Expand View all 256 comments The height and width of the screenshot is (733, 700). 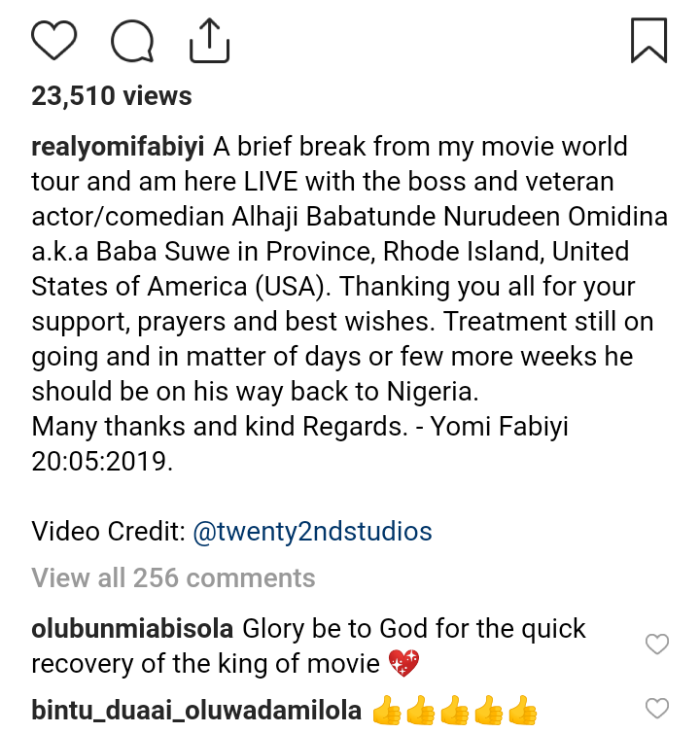tap(173, 577)
